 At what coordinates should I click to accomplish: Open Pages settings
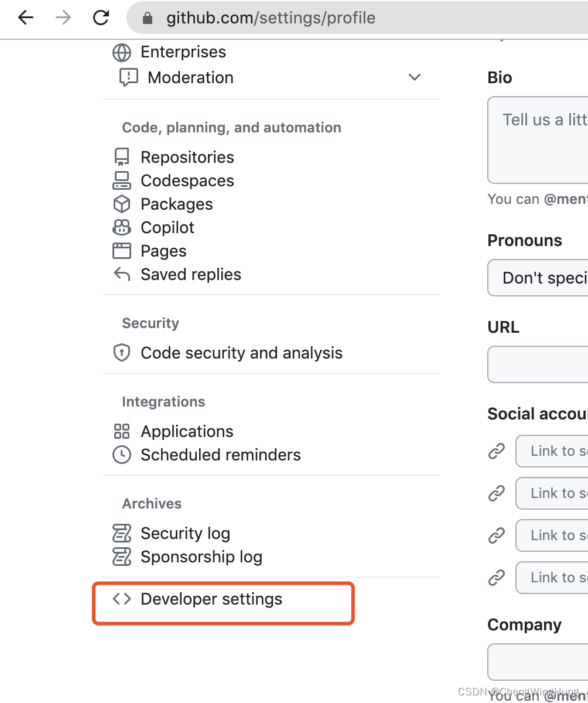coord(163,251)
